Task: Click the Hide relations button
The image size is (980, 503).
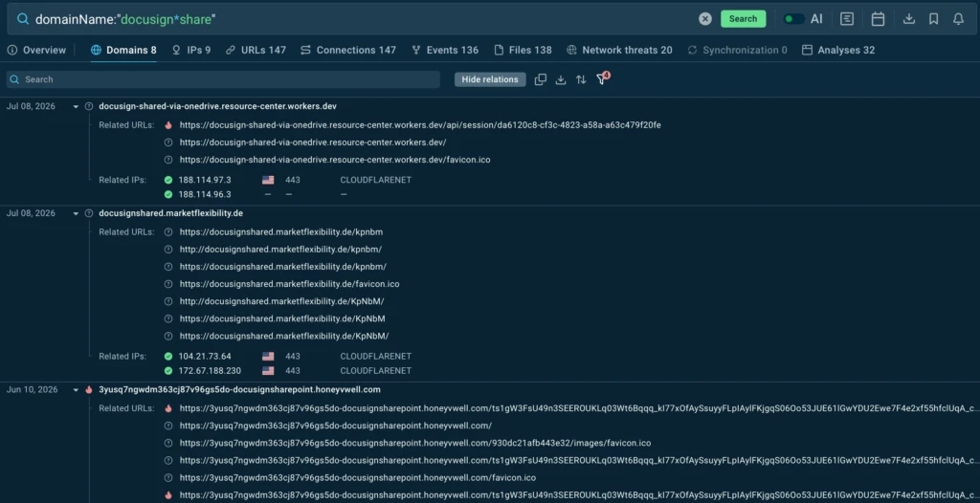Action: click(490, 79)
